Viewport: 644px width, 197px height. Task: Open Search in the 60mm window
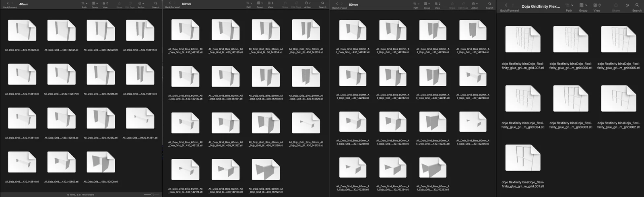(322, 4)
